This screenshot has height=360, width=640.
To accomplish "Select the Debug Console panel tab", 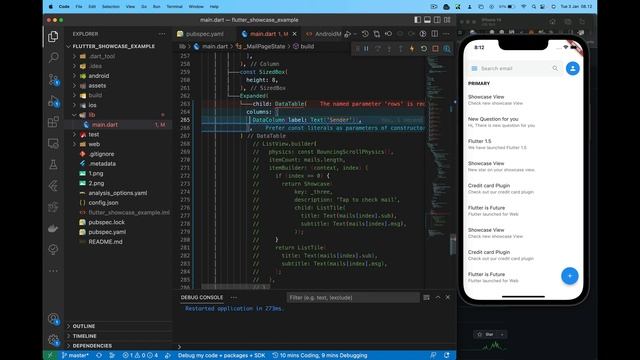I will coord(202,297).
